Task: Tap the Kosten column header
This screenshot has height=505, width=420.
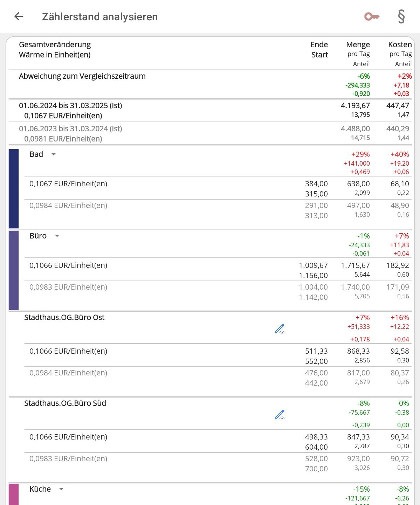Action: click(x=400, y=45)
